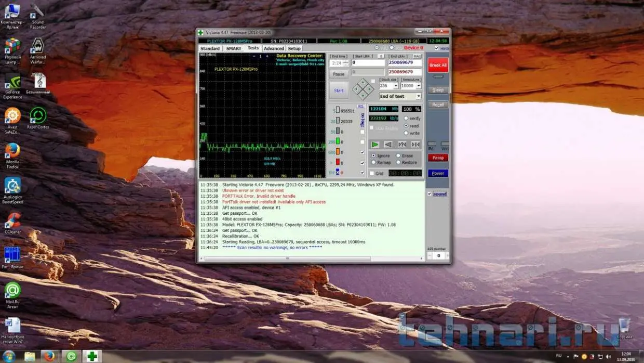Click the left arrow of the navigation diamond

357,89
